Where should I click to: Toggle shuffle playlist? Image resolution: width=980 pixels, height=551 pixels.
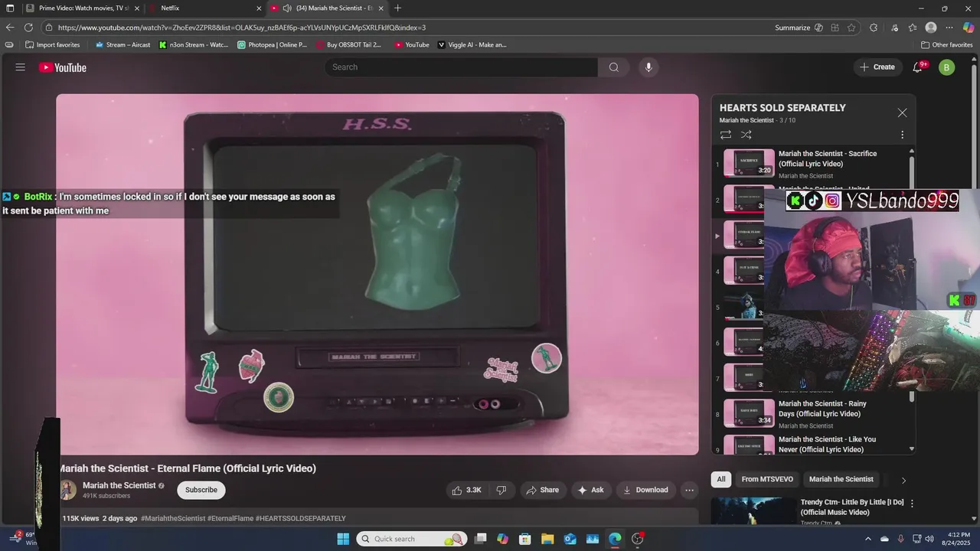(746, 135)
